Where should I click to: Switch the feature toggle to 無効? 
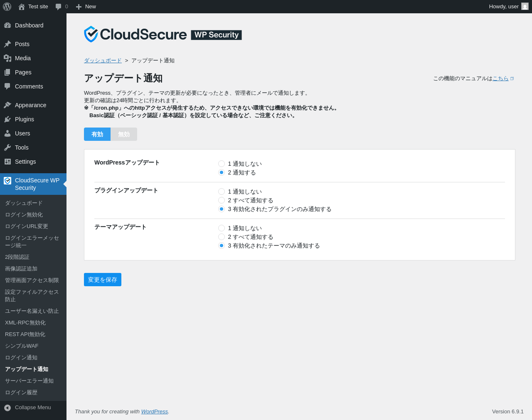point(124,134)
